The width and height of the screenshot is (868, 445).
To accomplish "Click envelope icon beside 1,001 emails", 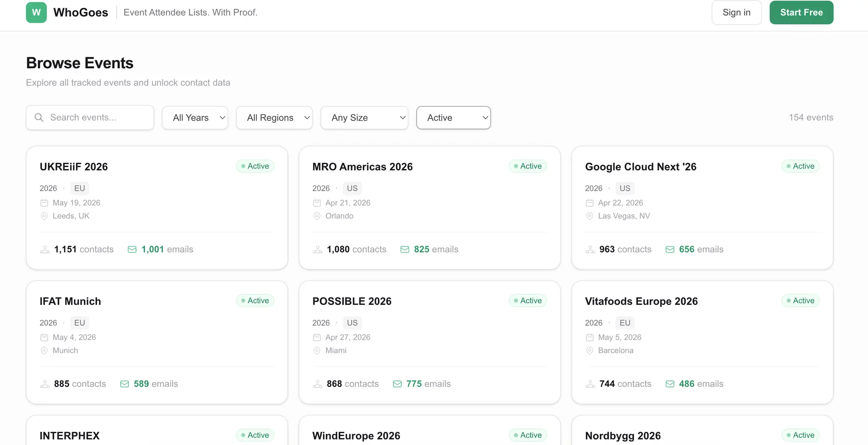I will tap(132, 249).
